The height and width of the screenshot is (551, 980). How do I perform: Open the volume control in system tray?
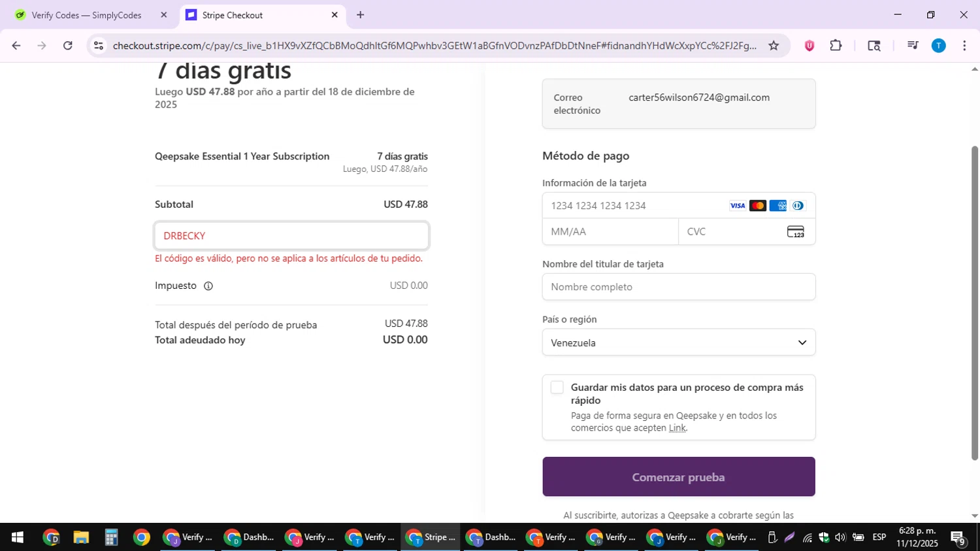tap(840, 537)
